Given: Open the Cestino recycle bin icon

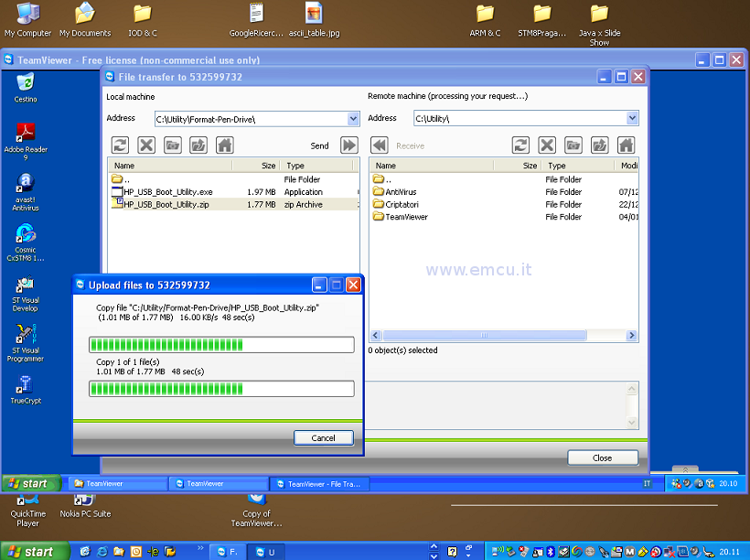Looking at the screenshot, I should [x=26, y=88].
